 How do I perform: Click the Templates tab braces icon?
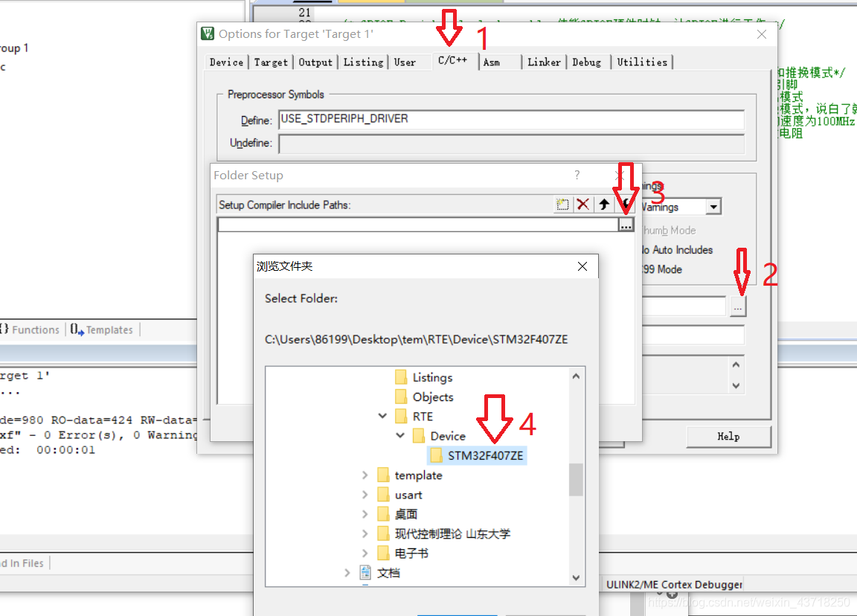point(77,330)
